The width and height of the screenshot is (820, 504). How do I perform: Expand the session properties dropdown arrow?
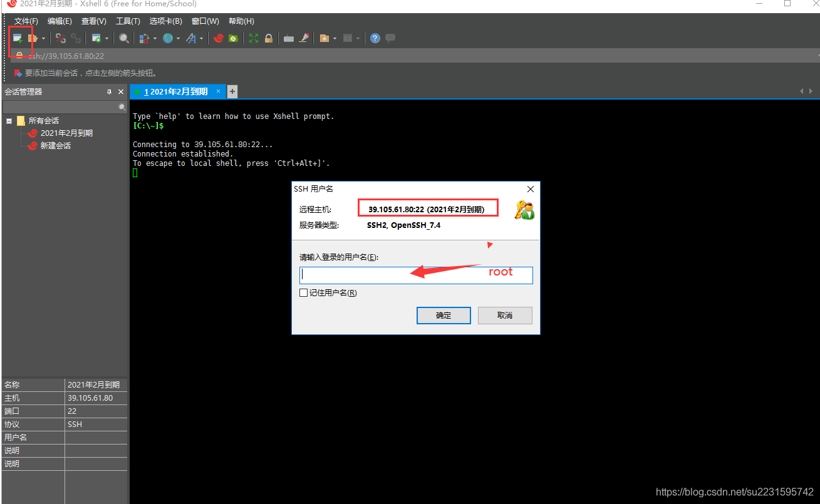[107, 38]
